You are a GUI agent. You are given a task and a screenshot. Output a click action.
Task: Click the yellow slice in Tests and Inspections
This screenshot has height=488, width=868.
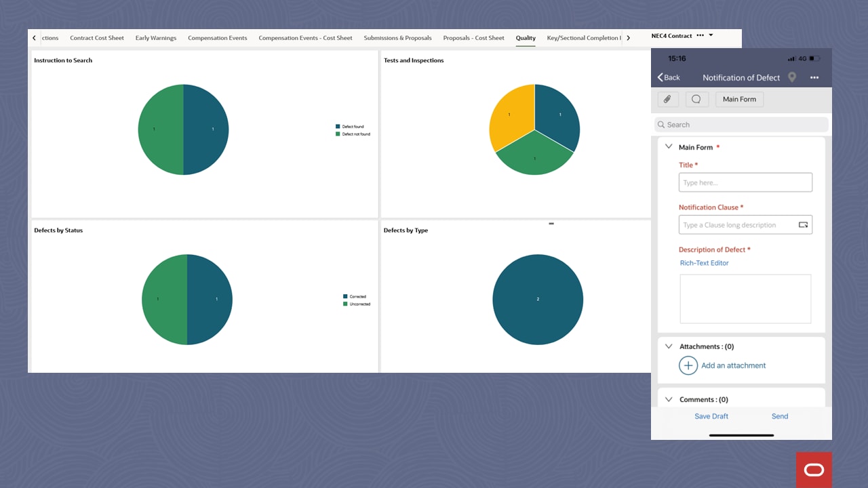[x=509, y=119]
